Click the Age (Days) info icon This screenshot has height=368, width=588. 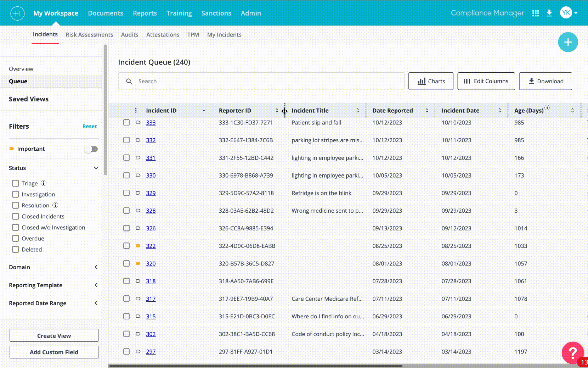click(x=547, y=108)
